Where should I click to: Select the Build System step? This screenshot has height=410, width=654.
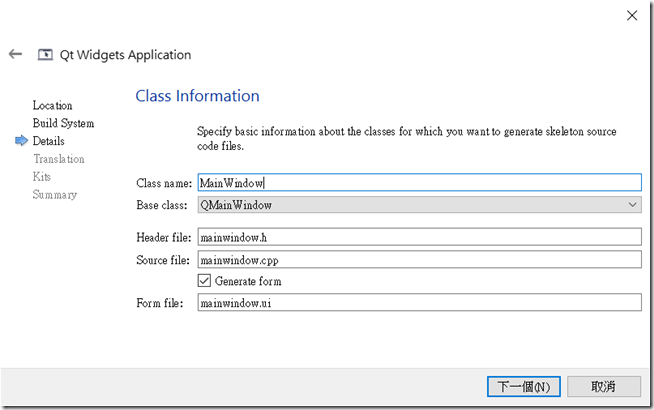[x=63, y=123]
